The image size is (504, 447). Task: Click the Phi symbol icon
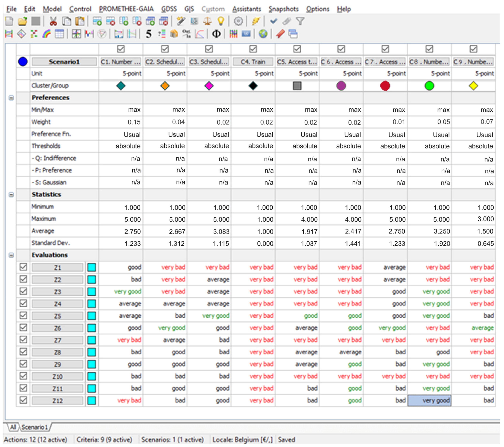point(216,34)
